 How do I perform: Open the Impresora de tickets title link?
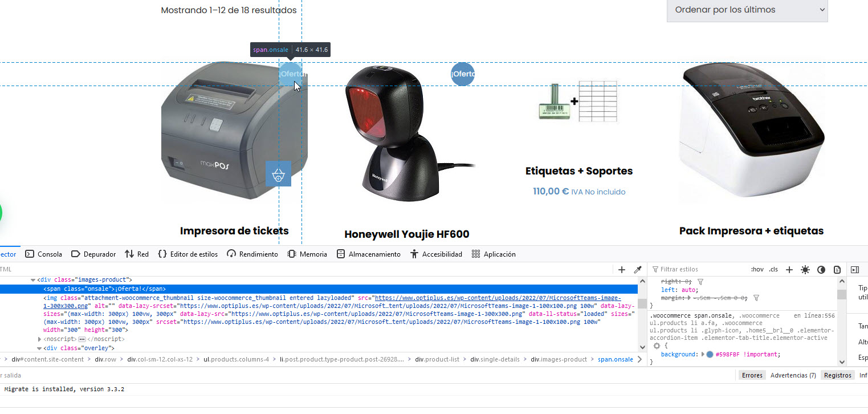tap(234, 231)
